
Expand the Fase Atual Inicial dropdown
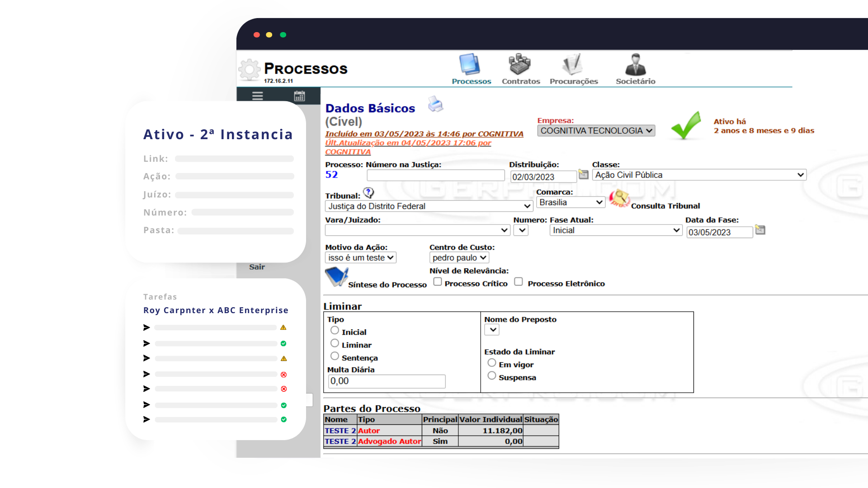pyautogui.click(x=616, y=230)
